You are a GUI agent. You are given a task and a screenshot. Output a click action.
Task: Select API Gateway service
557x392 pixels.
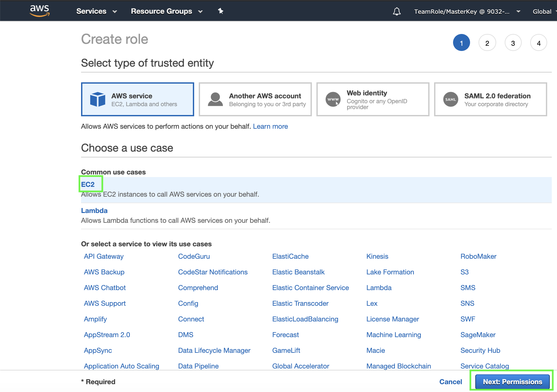[104, 256]
